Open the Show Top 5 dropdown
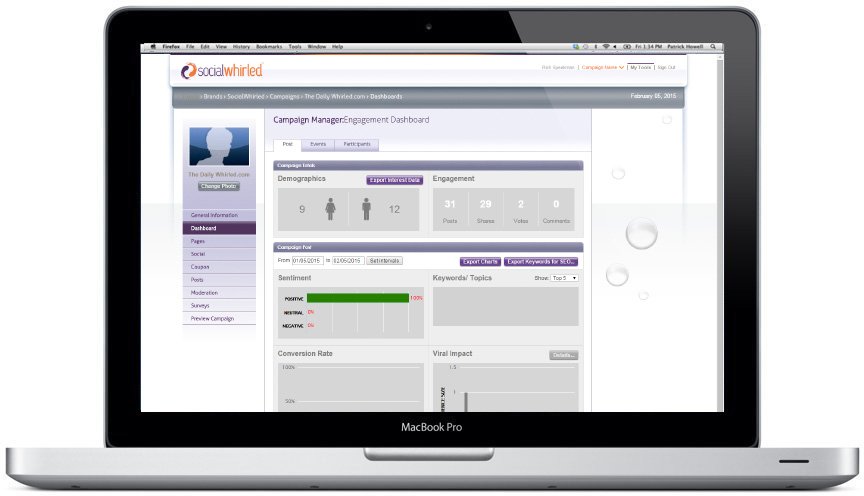 click(x=564, y=277)
